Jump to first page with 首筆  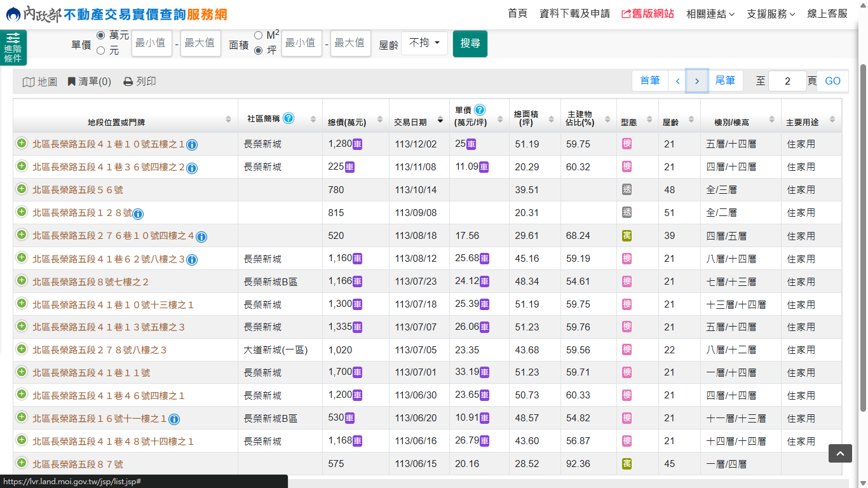click(650, 81)
